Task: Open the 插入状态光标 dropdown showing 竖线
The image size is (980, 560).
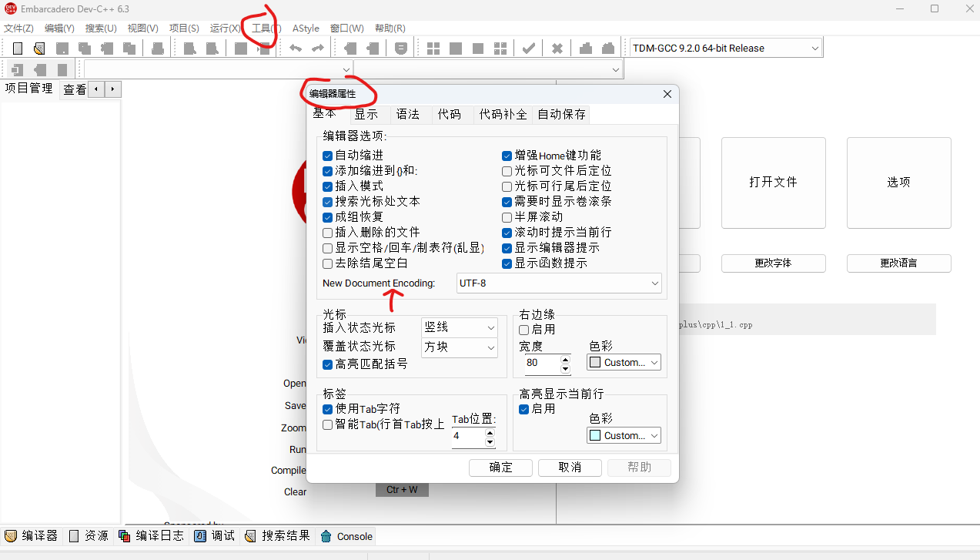Action: pyautogui.click(x=460, y=327)
